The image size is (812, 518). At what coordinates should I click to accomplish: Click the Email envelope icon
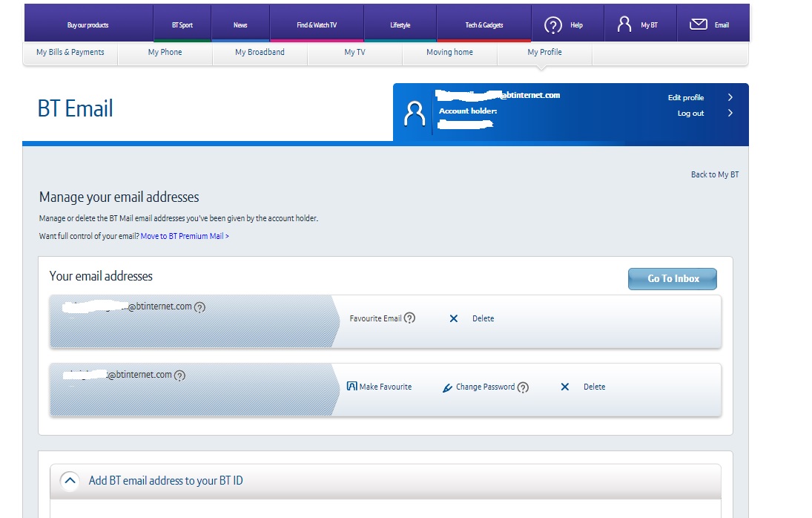click(698, 24)
